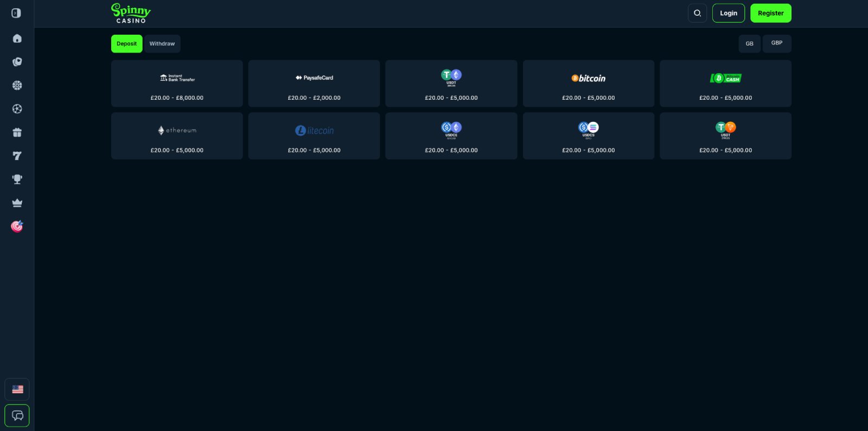Choose bitcoin deposit method

coord(589,83)
